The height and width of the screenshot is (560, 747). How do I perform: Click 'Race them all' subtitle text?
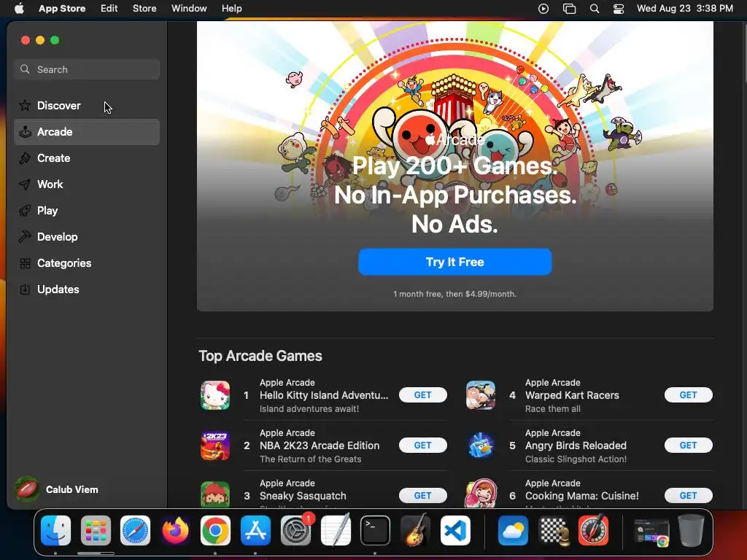pos(553,408)
